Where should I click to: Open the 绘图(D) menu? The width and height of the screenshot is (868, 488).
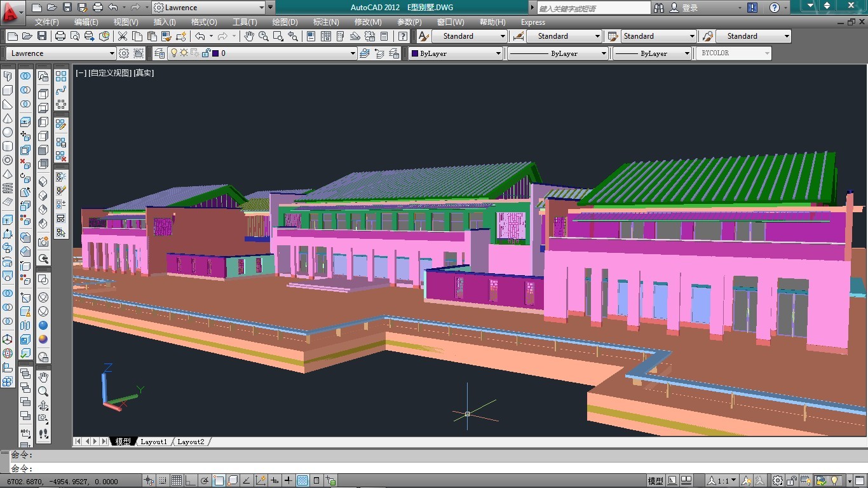(x=285, y=22)
